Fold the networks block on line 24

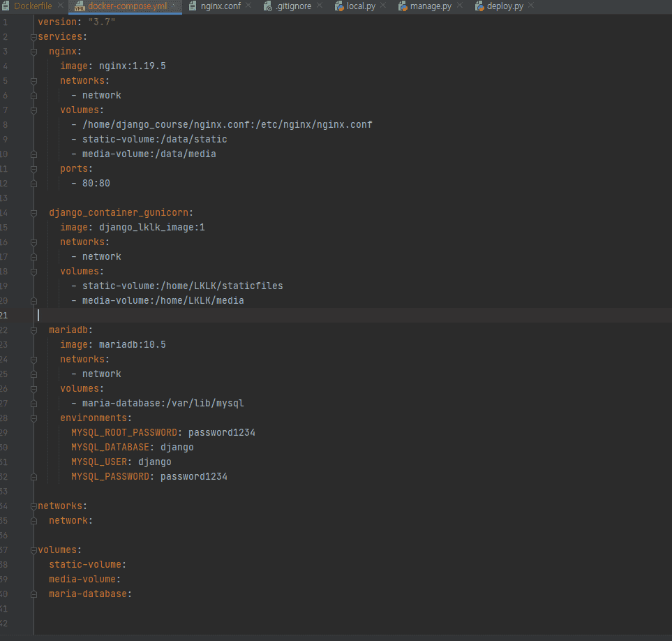[34, 360]
